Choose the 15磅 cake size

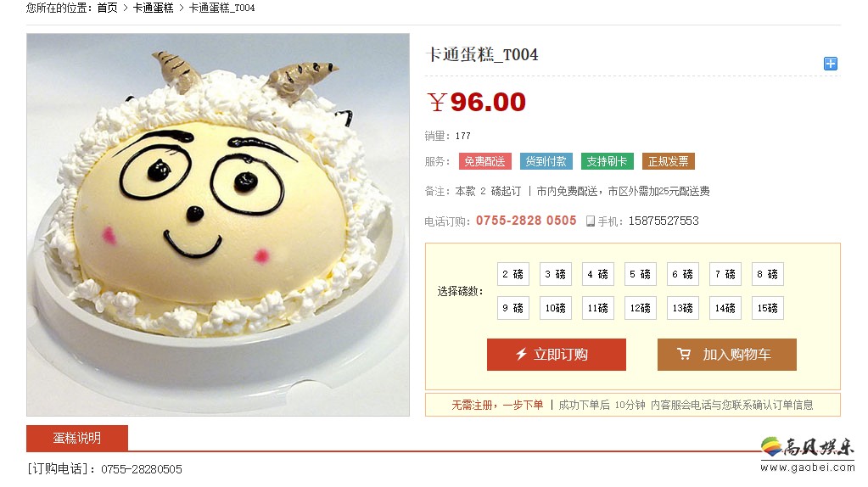click(x=768, y=308)
